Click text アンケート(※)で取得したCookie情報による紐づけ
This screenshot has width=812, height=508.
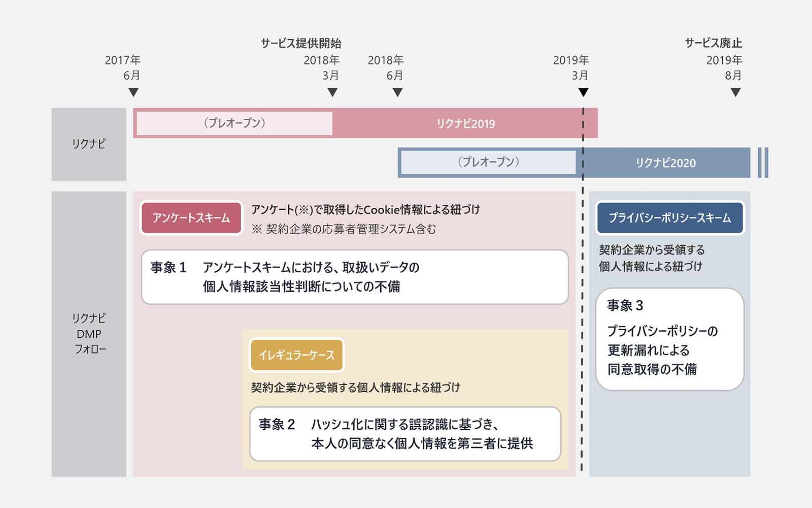pyautogui.click(x=366, y=209)
